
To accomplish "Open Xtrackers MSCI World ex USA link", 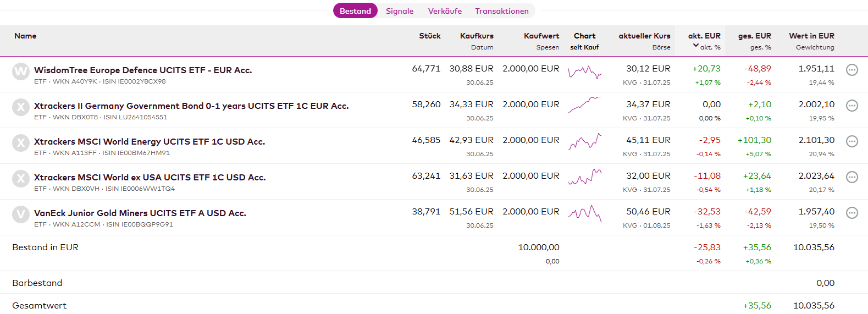I will click(150, 178).
